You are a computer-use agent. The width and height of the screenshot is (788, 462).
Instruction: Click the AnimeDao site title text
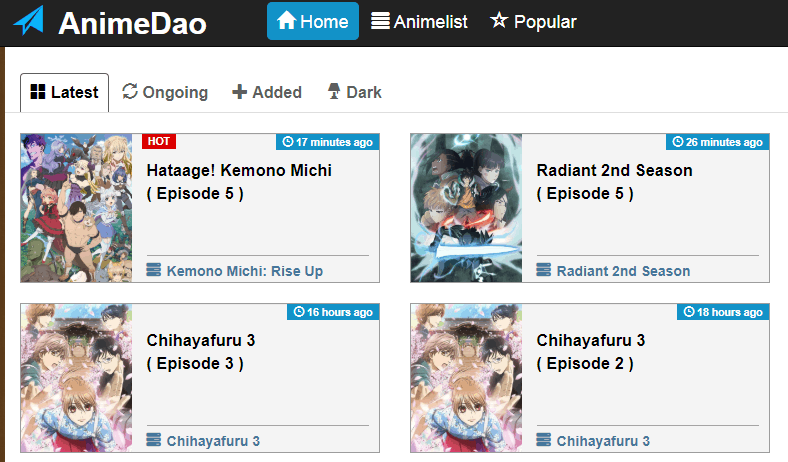click(132, 23)
